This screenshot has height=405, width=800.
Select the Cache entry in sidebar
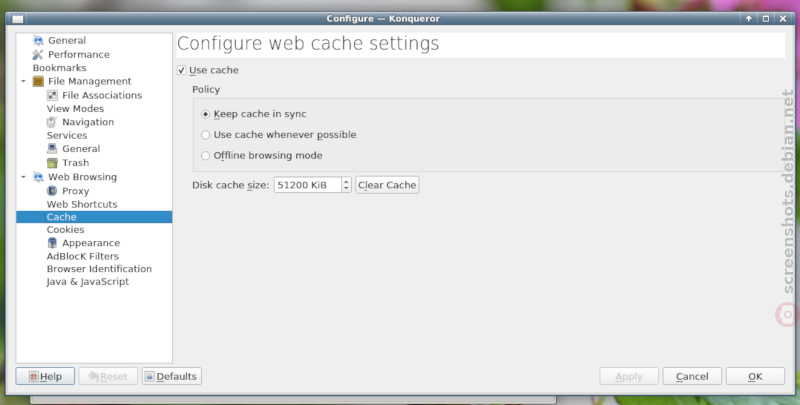(94, 217)
